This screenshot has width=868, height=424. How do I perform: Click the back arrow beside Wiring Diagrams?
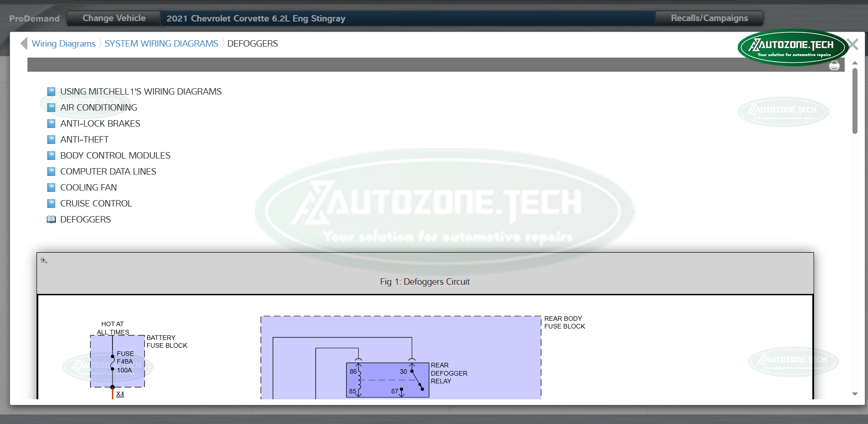point(24,43)
